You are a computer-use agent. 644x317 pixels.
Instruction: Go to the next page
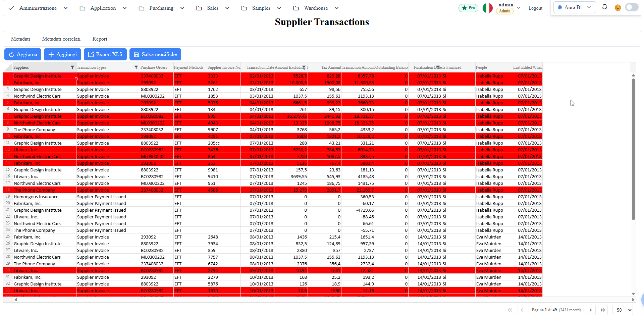point(591,310)
